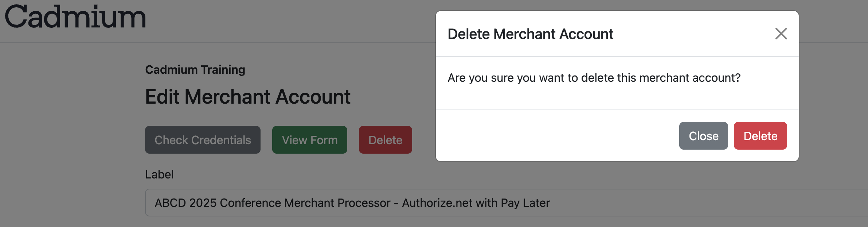Click the Cadmium logo in the header
The height and width of the screenshot is (227, 868).
coord(74,17)
